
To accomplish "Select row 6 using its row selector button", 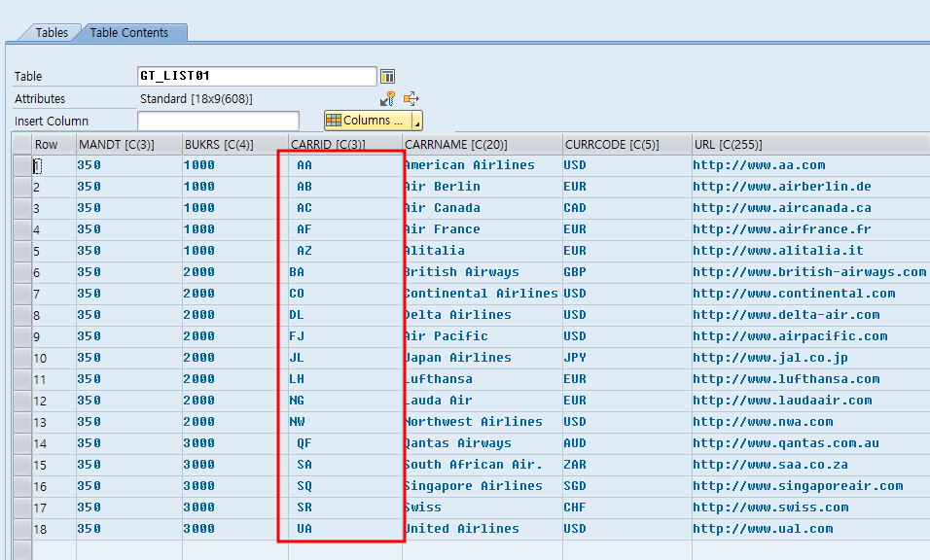I will point(22,272).
